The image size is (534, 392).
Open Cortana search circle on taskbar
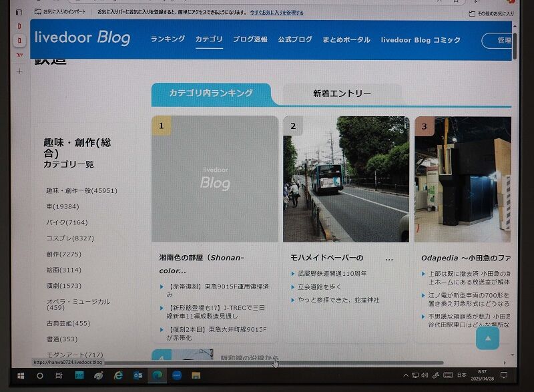tap(40, 376)
